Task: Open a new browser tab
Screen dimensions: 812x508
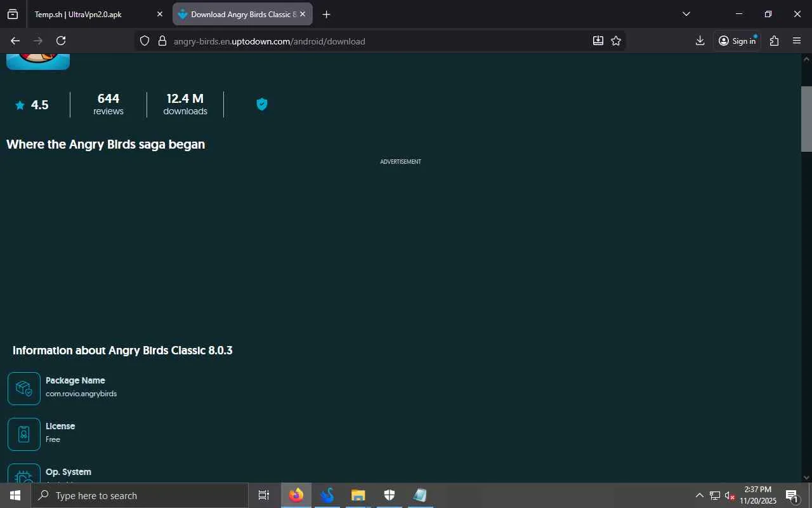Action: (x=326, y=14)
